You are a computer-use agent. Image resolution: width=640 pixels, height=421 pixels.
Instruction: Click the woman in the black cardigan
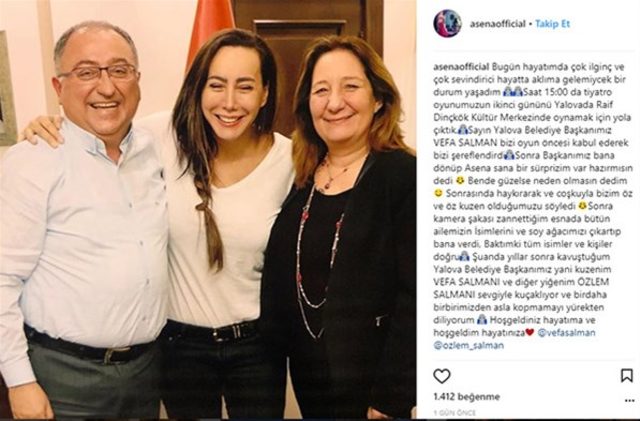pyautogui.click(x=343, y=229)
